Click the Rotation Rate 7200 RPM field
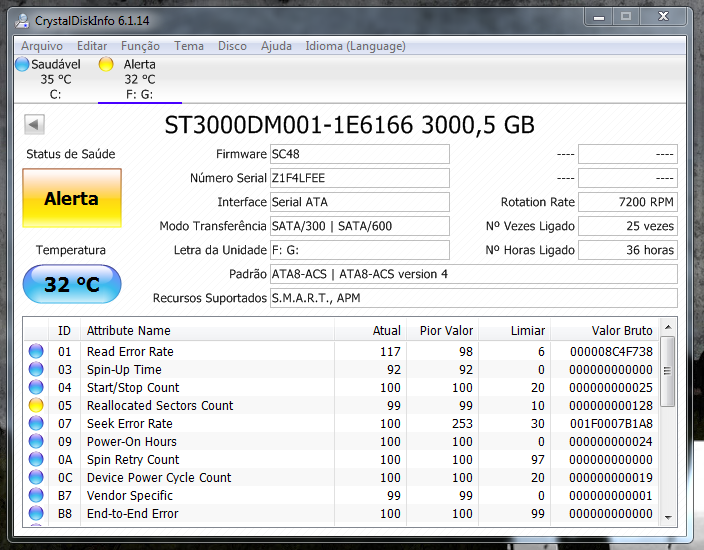 [628, 202]
